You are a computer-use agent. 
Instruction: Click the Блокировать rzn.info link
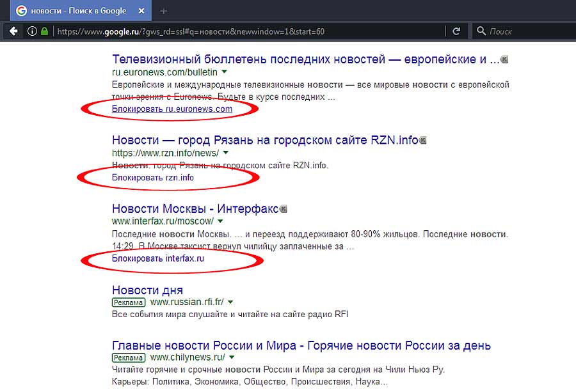click(x=153, y=178)
